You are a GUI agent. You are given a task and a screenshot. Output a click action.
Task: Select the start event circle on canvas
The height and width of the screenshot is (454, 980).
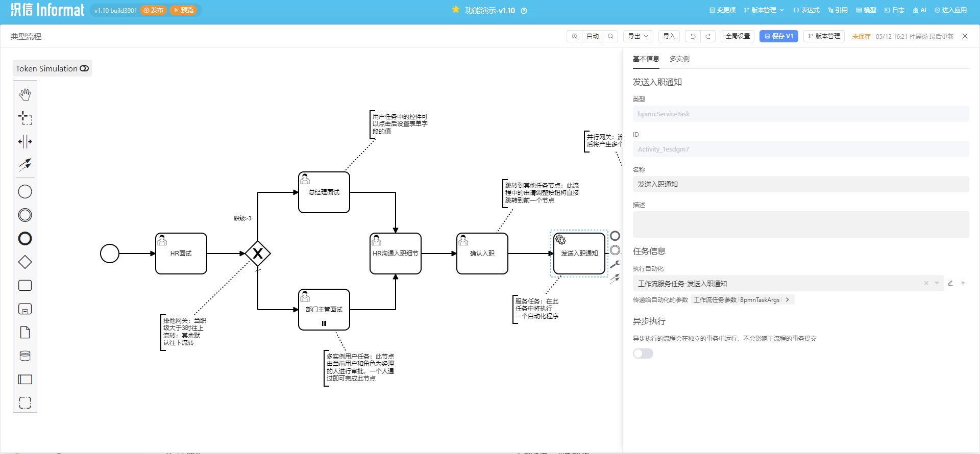pos(110,254)
